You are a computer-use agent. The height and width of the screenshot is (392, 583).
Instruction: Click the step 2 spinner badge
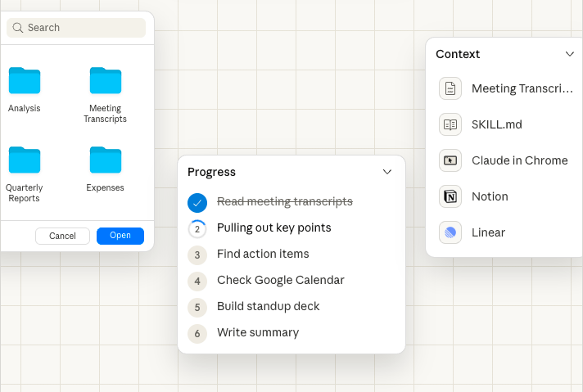click(x=197, y=229)
